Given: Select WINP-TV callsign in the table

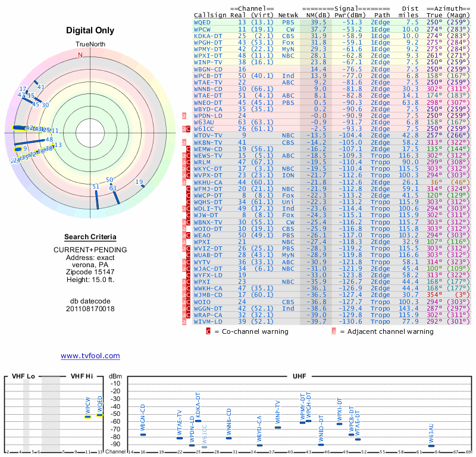Looking at the screenshot, I should point(208,62).
